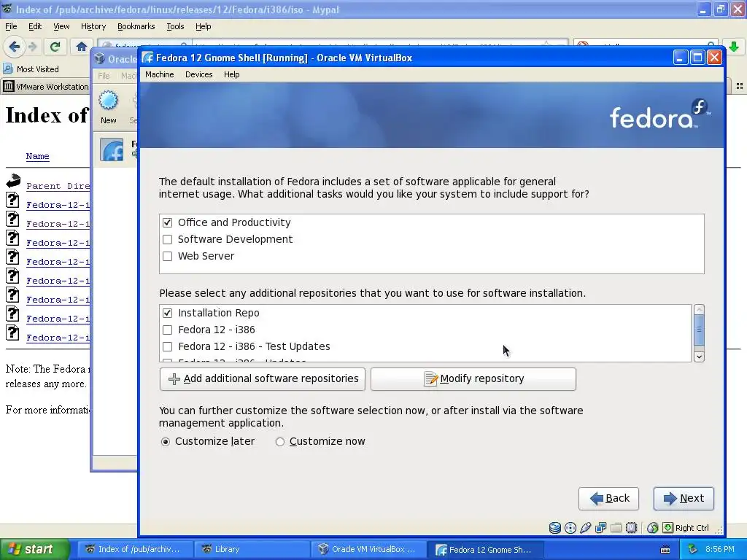Click the New label in VirtualBox Manager toolbar
Image resolution: width=747 pixels, height=560 pixels.
click(x=108, y=120)
